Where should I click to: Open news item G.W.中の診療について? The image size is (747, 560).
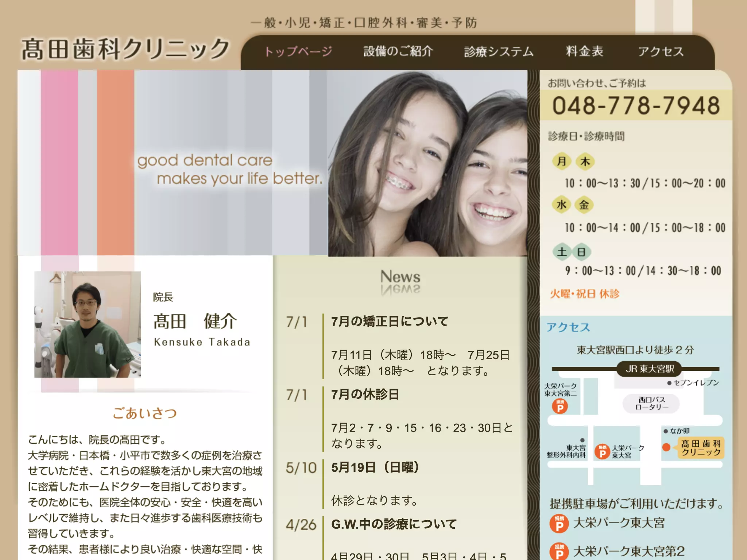(394, 524)
